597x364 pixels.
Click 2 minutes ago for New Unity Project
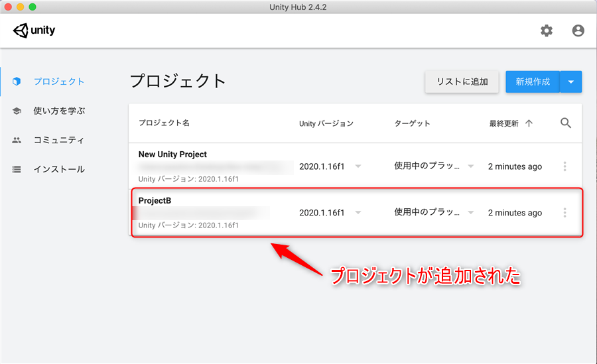(x=515, y=166)
